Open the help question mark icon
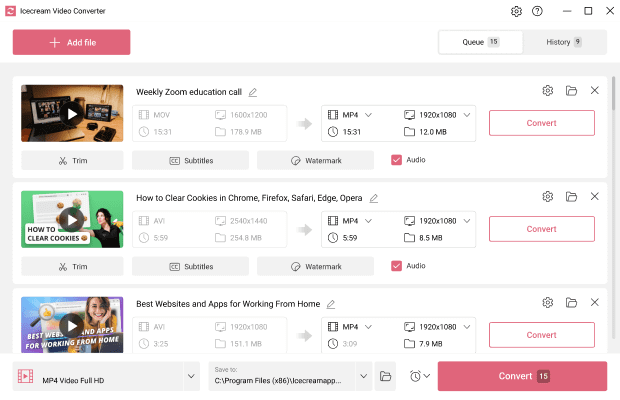Image resolution: width=620 pixels, height=400 pixels. click(x=537, y=11)
